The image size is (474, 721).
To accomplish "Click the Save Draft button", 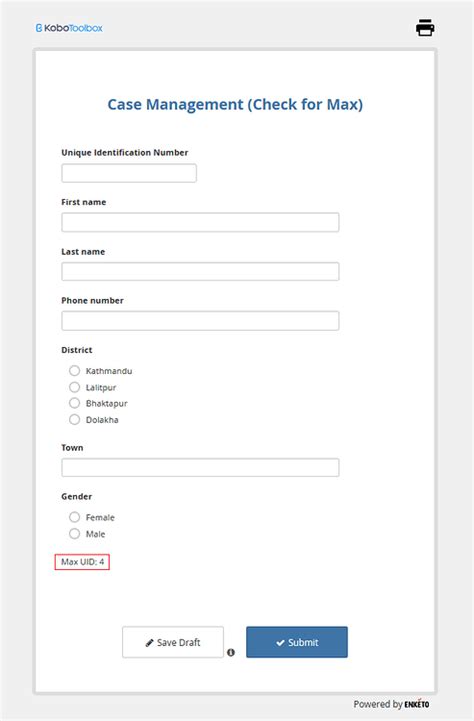I will [173, 642].
